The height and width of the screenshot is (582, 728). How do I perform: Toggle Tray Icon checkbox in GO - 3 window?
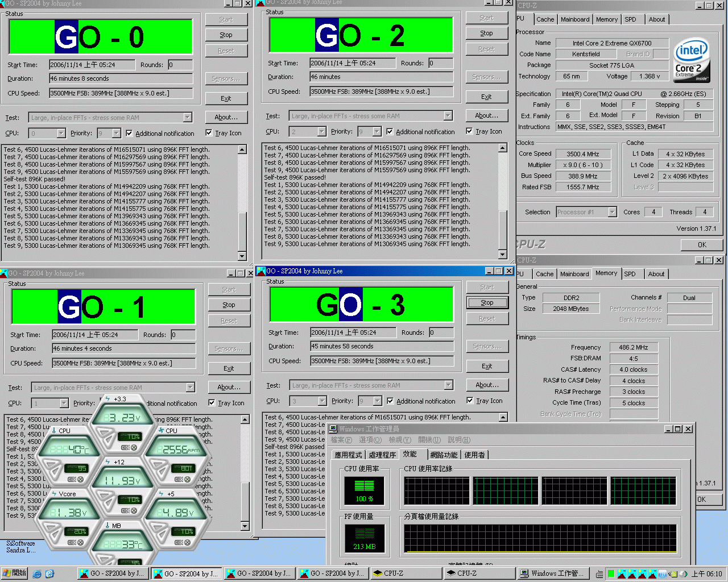pyautogui.click(x=470, y=400)
